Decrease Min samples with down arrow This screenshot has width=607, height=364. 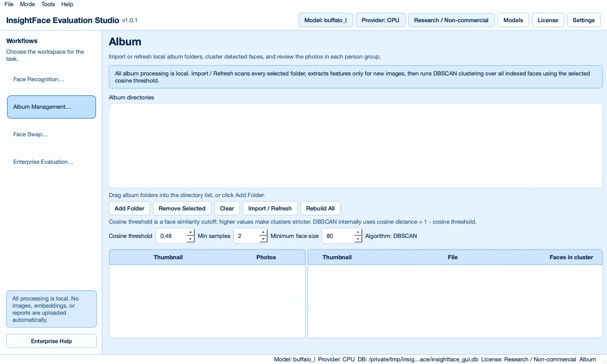pos(263,239)
